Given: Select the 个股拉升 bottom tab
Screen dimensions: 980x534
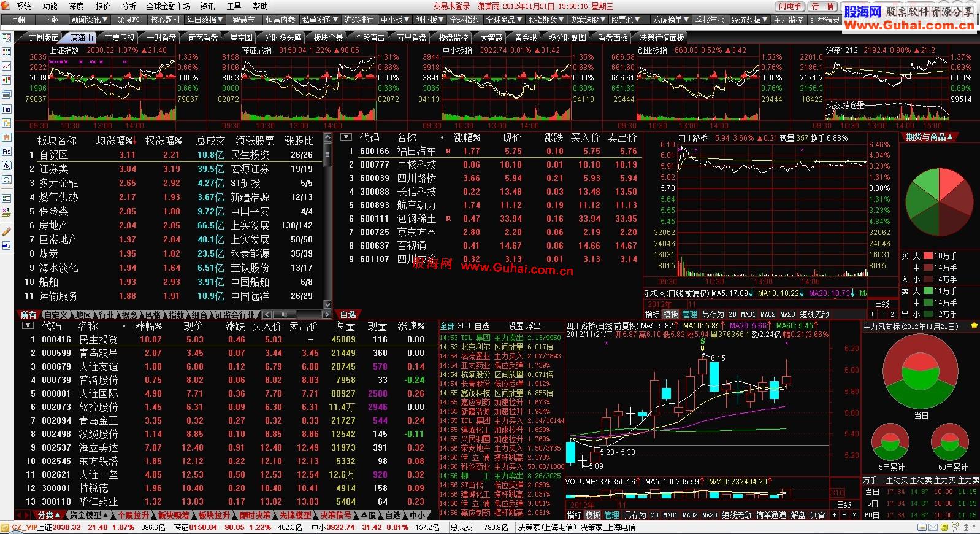Looking at the screenshot, I should [x=133, y=516].
